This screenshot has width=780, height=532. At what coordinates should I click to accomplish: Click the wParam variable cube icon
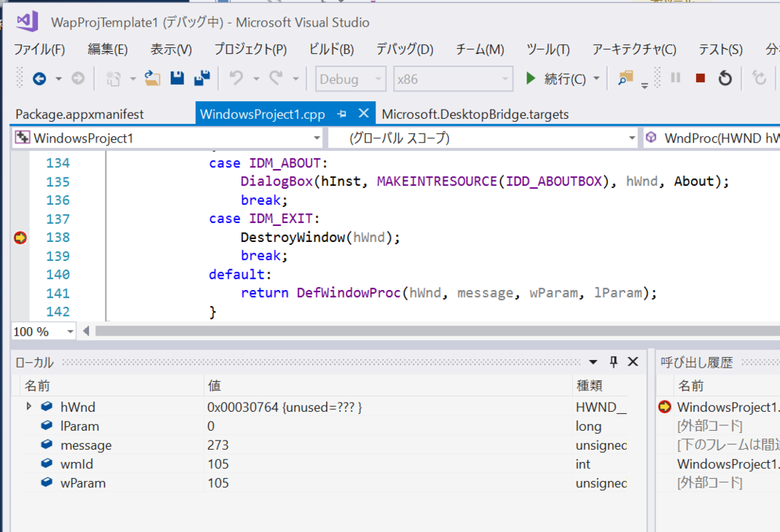[x=46, y=483]
